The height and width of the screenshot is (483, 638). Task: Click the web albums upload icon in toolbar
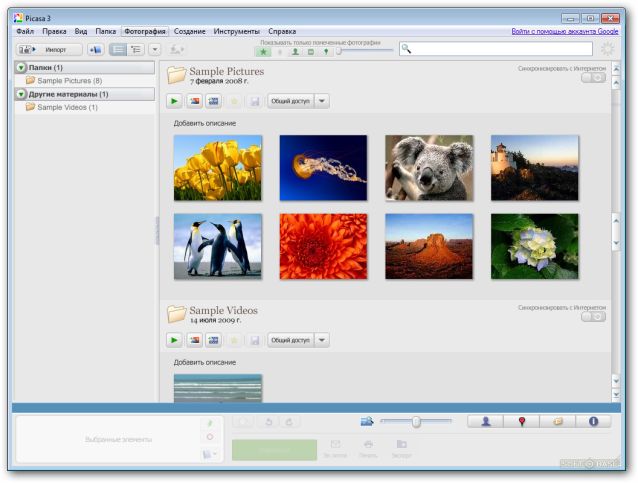[177, 50]
